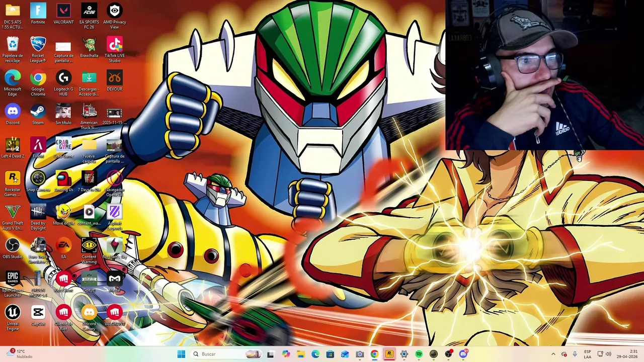This screenshot has height=362, width=644.
Task: Open Nueva carpeta folder
Action: tap(89, 151)
